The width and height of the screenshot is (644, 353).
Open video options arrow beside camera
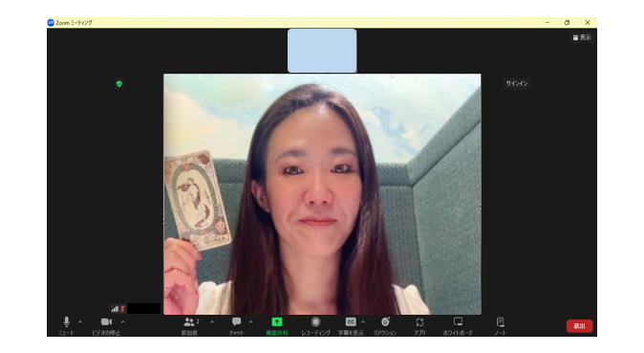point(122,322)
